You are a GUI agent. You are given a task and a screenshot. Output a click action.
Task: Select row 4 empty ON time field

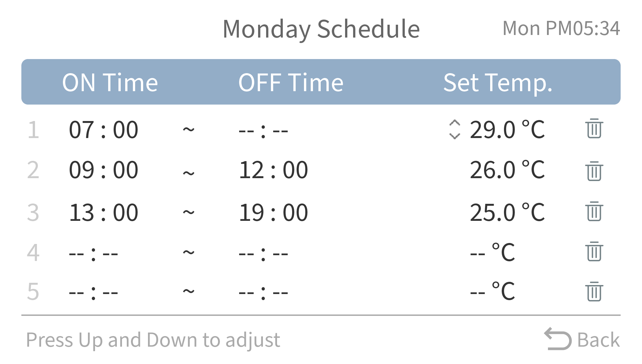point(93,254)
